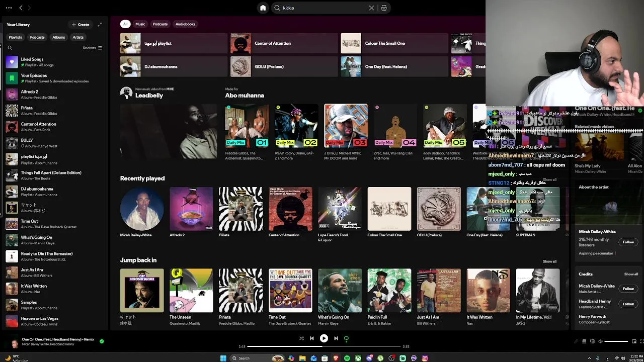
Task: Select the Music filter on home feed
Action: click(x=140, y=24)
